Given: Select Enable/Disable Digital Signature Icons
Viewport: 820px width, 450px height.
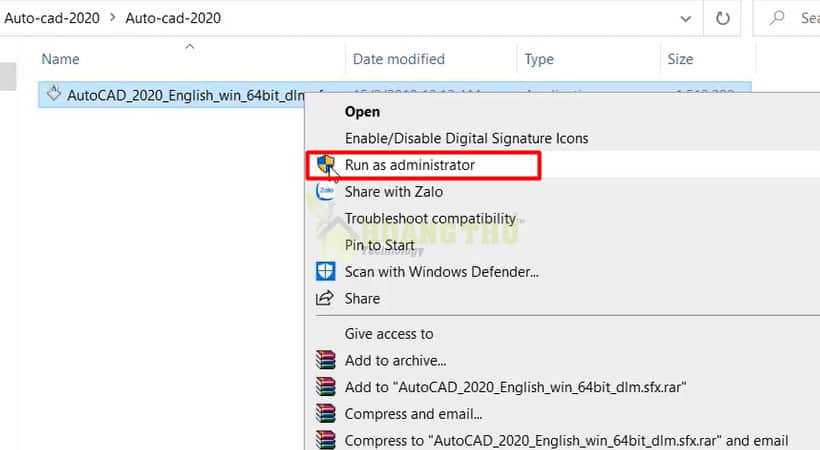Looking at the screenshot, I should (466, 138).
